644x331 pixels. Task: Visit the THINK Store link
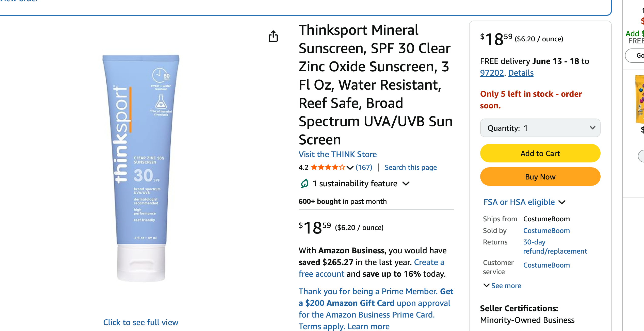point(337,154)
